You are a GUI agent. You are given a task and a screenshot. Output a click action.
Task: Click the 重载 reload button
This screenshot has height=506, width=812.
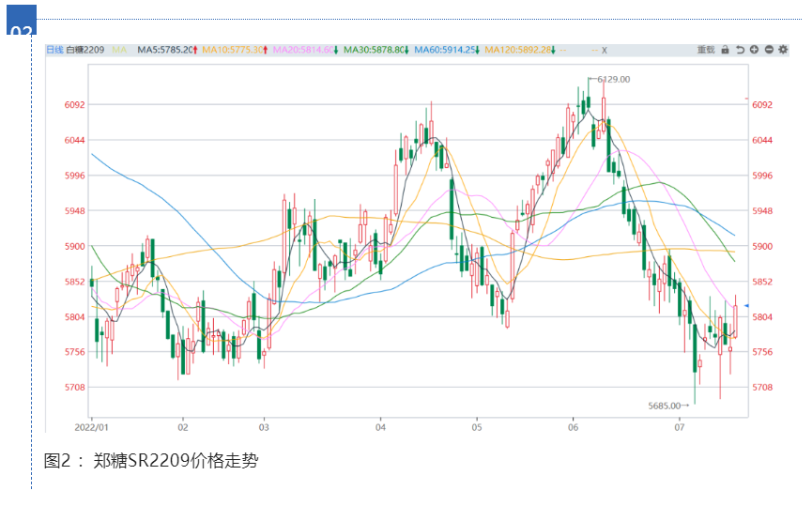(x=705, y=49)
